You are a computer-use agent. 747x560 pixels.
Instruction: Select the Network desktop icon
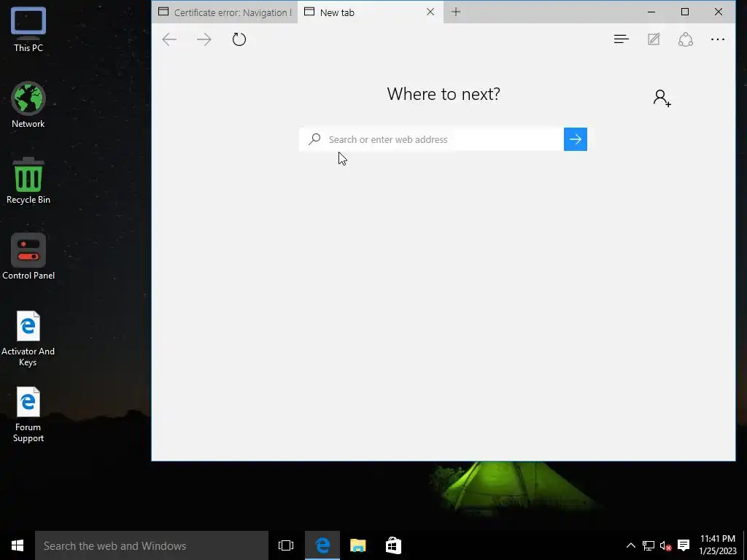tap(28, 105)
